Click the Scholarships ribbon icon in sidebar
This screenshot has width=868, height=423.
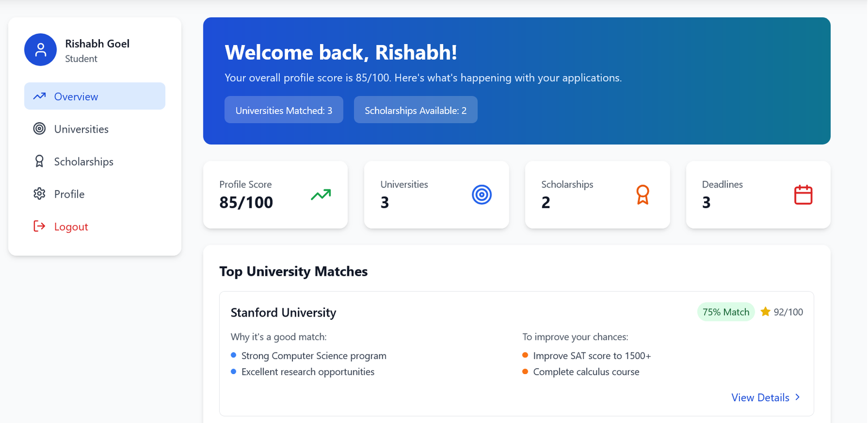pos(39,161)
